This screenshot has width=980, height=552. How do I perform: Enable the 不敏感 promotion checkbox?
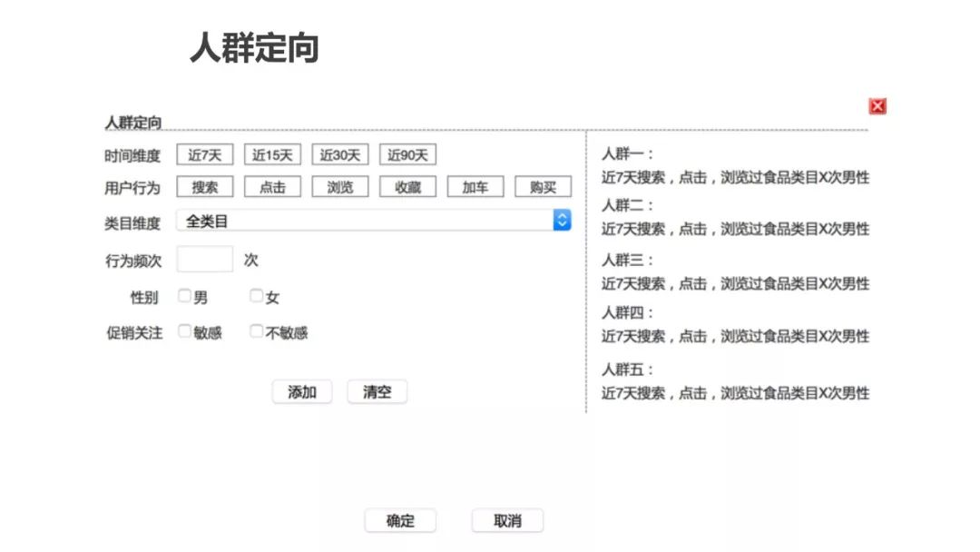pos(256,331)
